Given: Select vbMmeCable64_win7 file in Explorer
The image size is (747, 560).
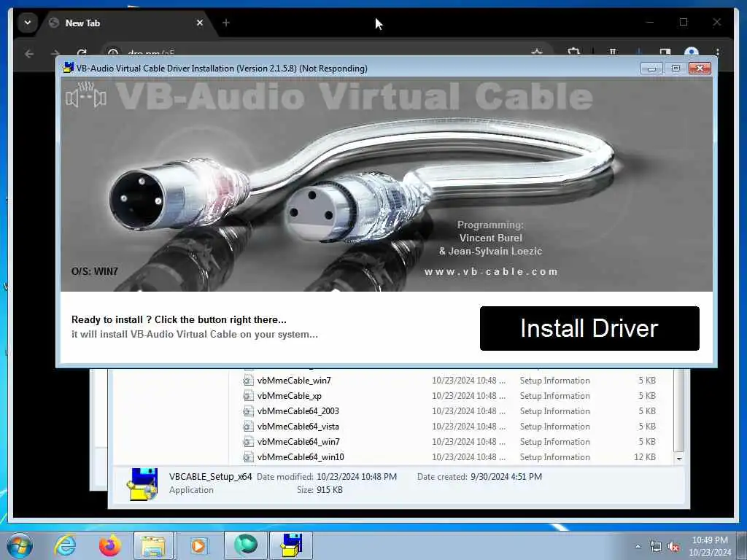Looking at the screenshot, I should point(298,441).
